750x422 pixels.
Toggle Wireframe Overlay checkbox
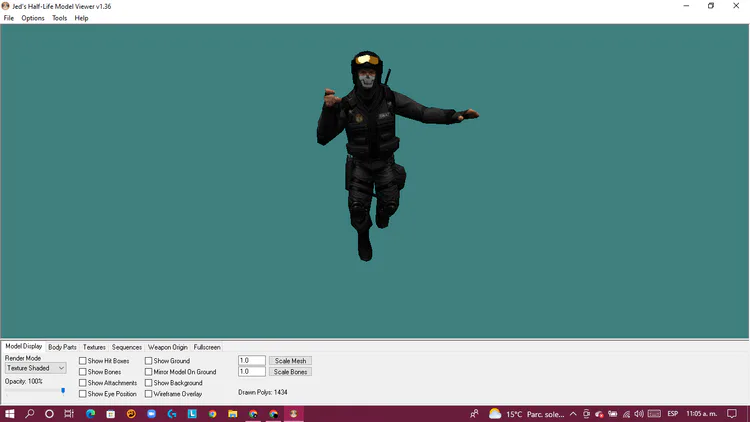(148, 394)
